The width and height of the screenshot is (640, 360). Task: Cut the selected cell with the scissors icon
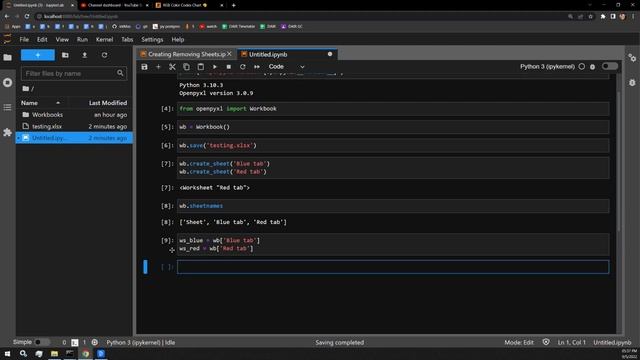click(172, 67)
